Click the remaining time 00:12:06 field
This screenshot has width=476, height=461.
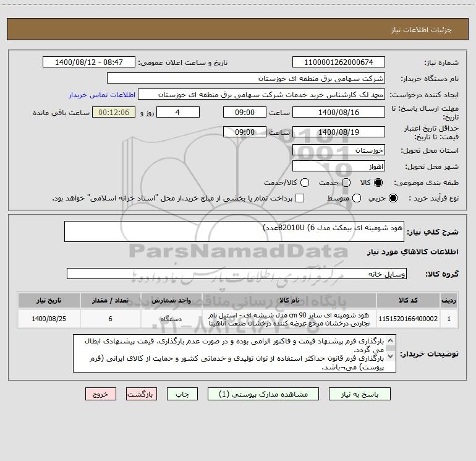click(114, 112)
